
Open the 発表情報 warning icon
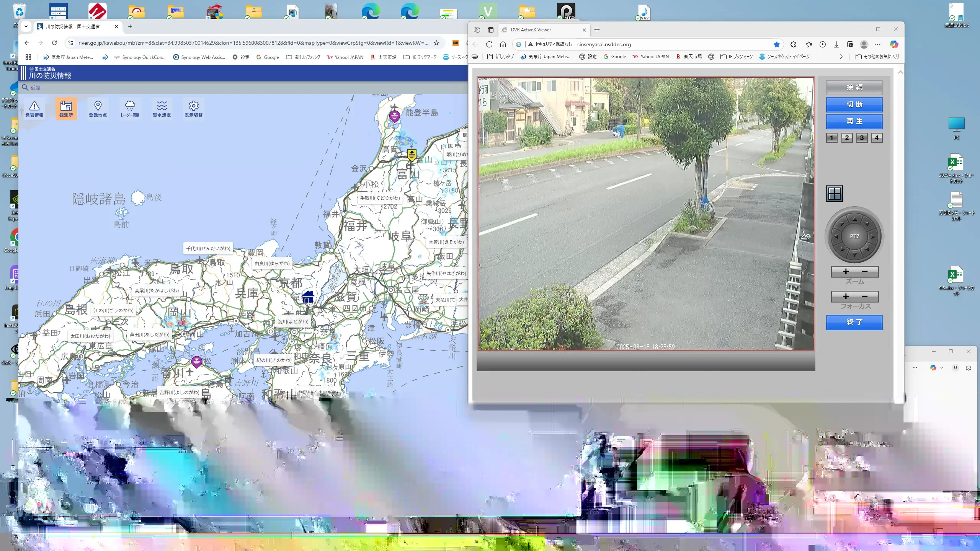click(34, 108)
